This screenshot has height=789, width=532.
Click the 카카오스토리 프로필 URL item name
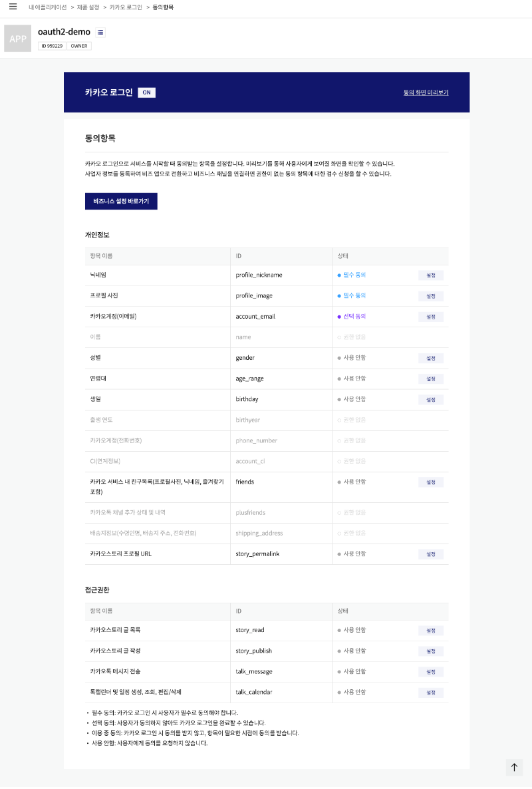coord(120,553)
